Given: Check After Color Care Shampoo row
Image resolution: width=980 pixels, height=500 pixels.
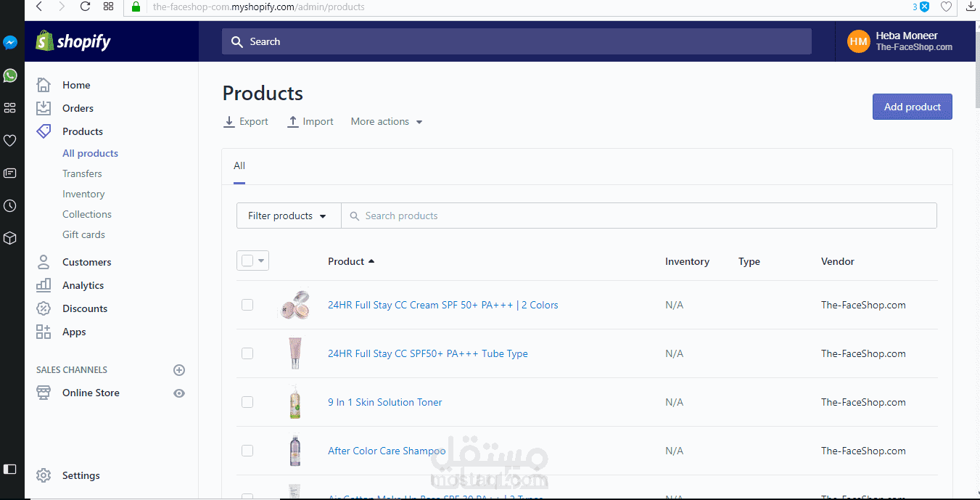Looking at the screenshot, I should coord(247,451).
